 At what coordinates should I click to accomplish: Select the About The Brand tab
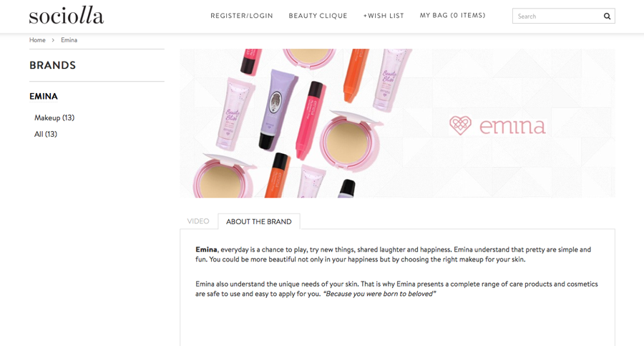tap(259, 221)
